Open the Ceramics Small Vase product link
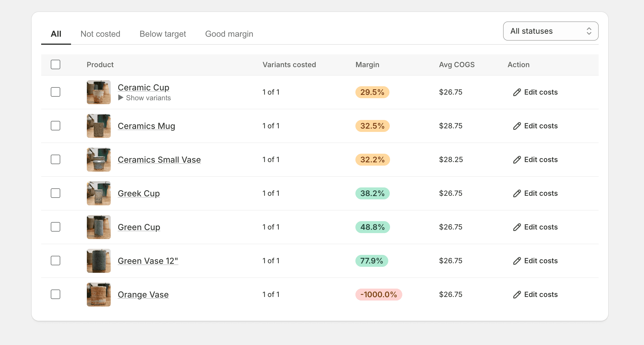 click(x=159, y=160)
